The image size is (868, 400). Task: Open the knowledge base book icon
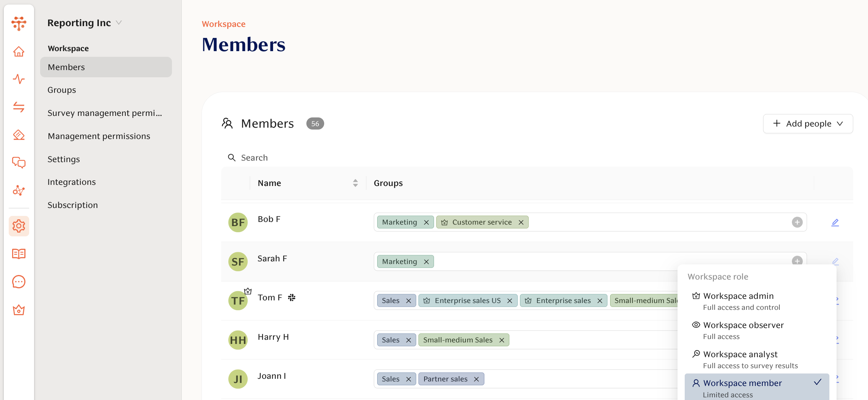(x=19, y=254)
